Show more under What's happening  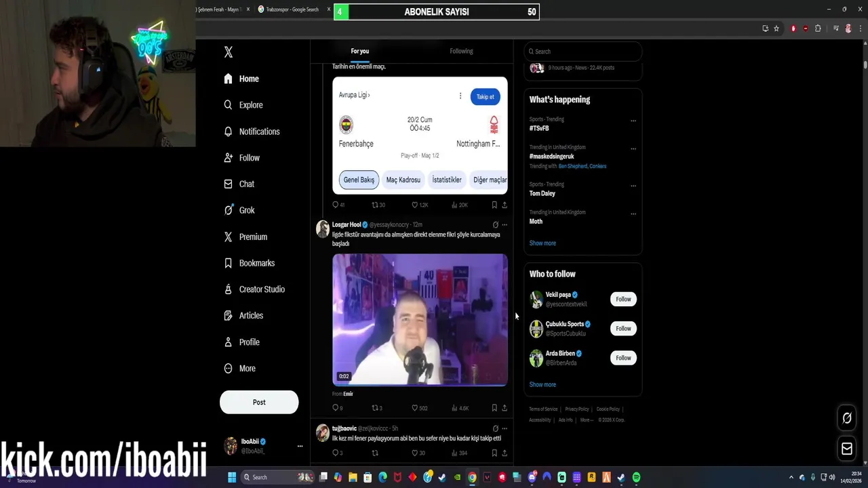pyautogui.click(x=542, y=243)
